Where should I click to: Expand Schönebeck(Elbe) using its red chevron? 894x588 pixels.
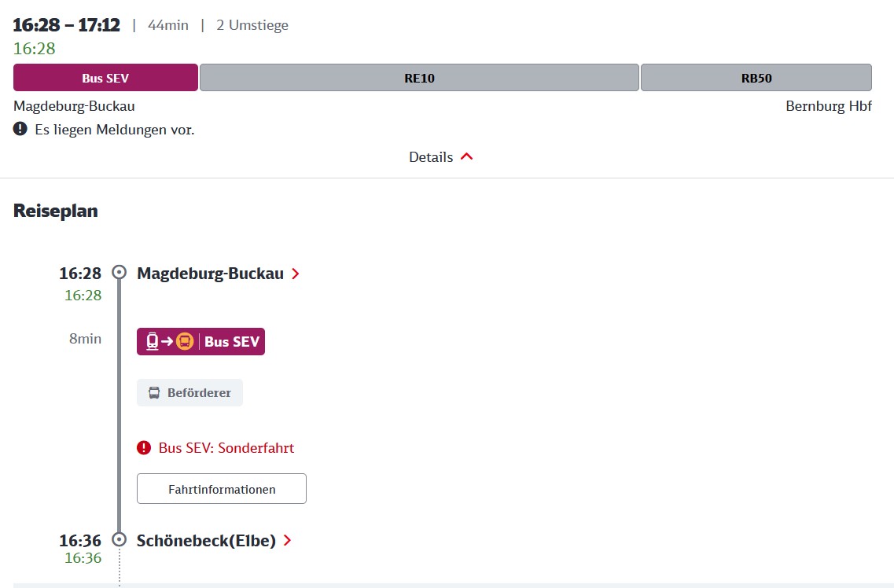click(x=288, y=541)
